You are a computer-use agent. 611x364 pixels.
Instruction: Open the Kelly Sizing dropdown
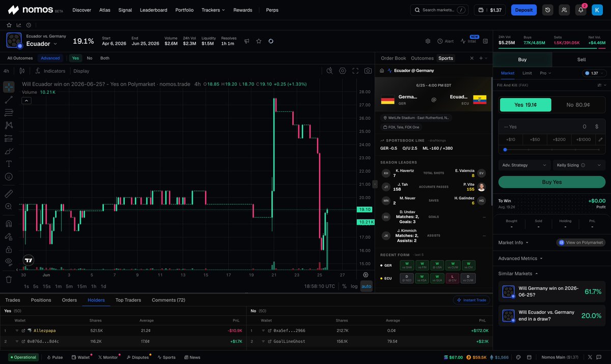[579, 165]
